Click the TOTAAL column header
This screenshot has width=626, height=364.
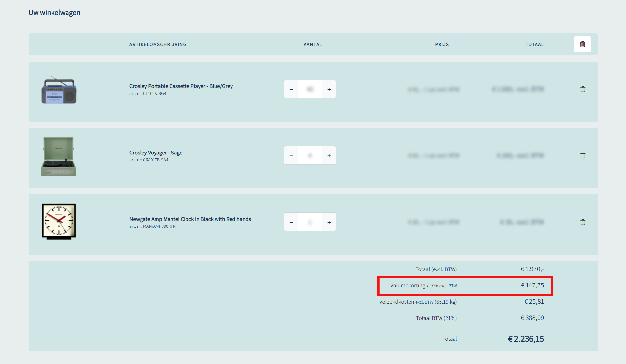tap(534, 44)
